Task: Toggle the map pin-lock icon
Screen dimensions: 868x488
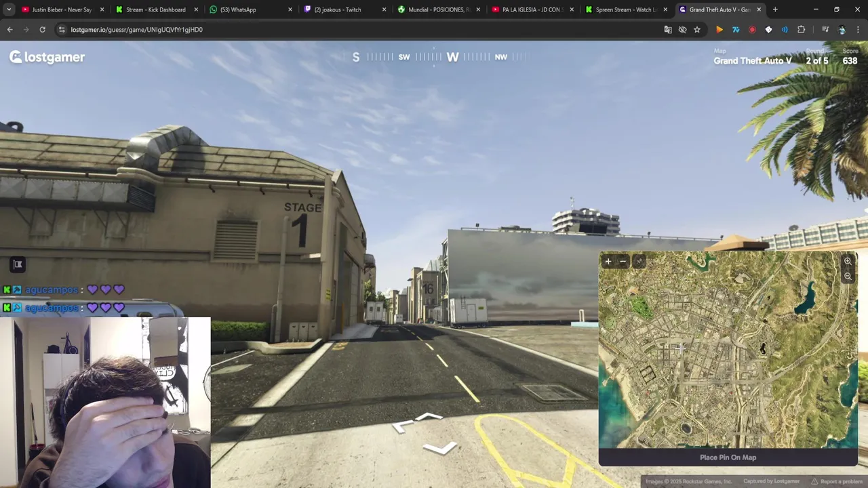Action: point(638,262)
